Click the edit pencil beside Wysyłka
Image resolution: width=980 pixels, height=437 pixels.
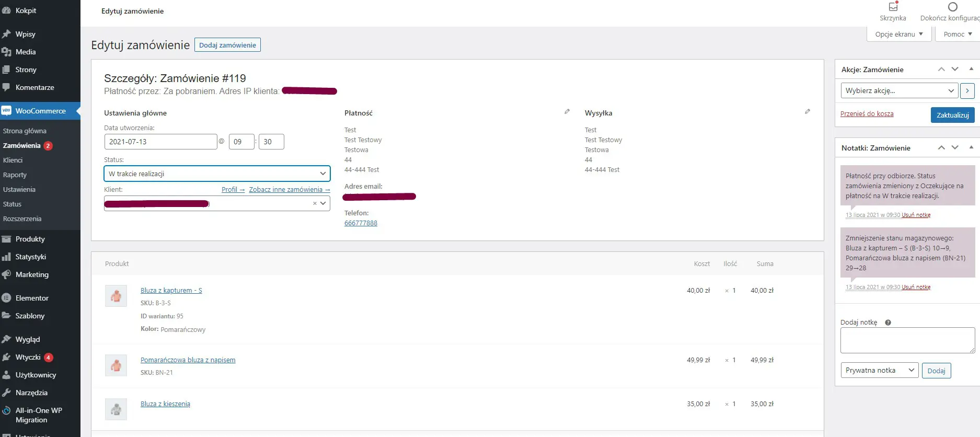click(x=808, y=112)
